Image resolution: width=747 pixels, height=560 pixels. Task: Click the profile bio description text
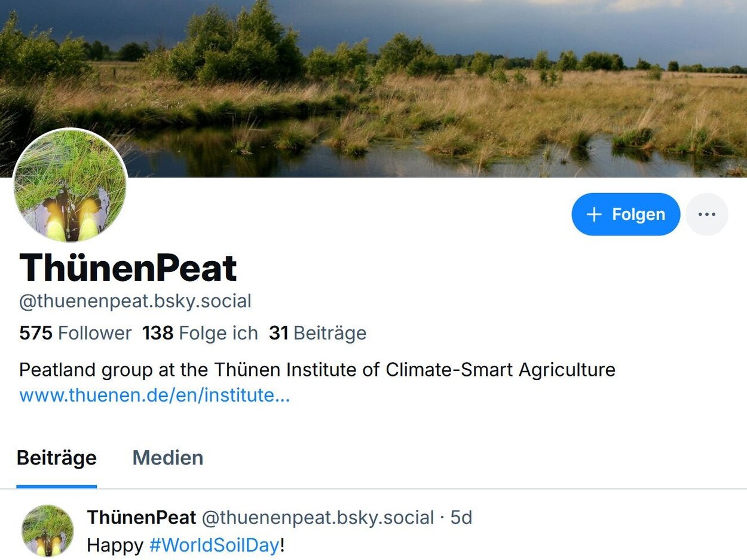316,369
